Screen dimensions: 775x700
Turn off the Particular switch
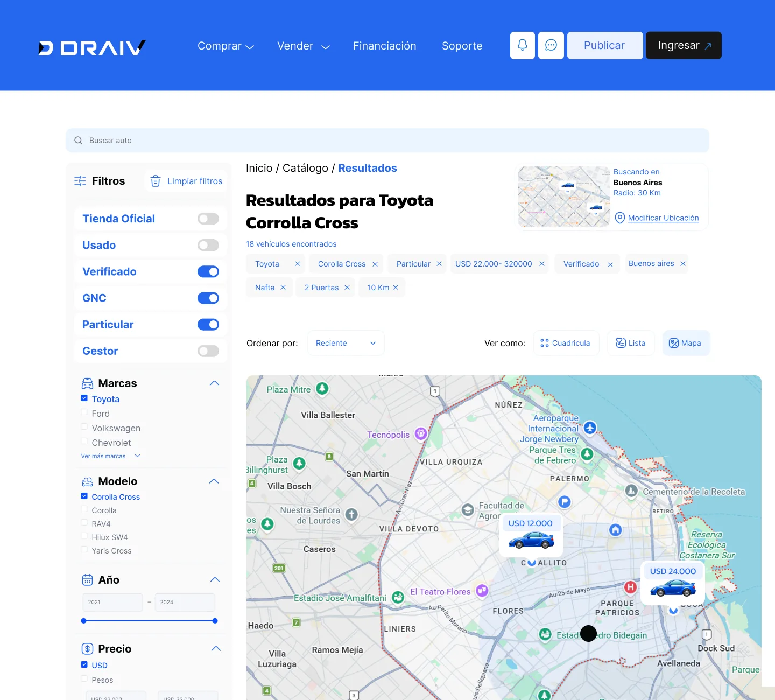pos(208,324)
